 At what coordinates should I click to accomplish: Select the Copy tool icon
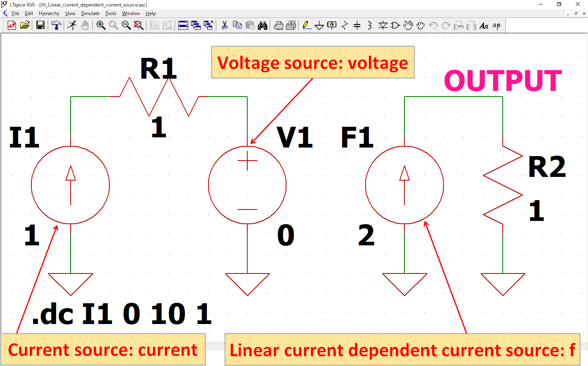[237, 25]
